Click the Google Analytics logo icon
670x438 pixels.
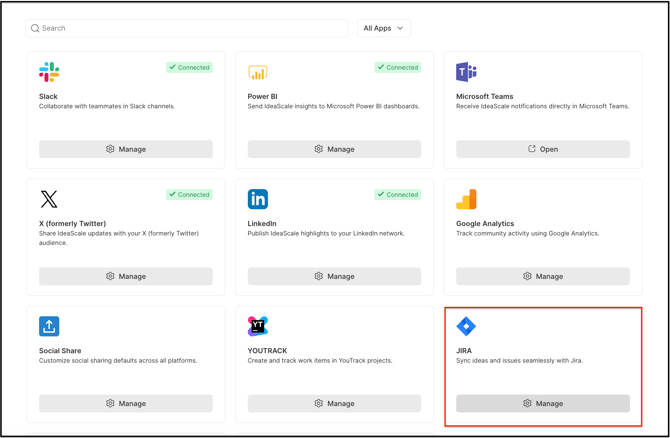466,199
